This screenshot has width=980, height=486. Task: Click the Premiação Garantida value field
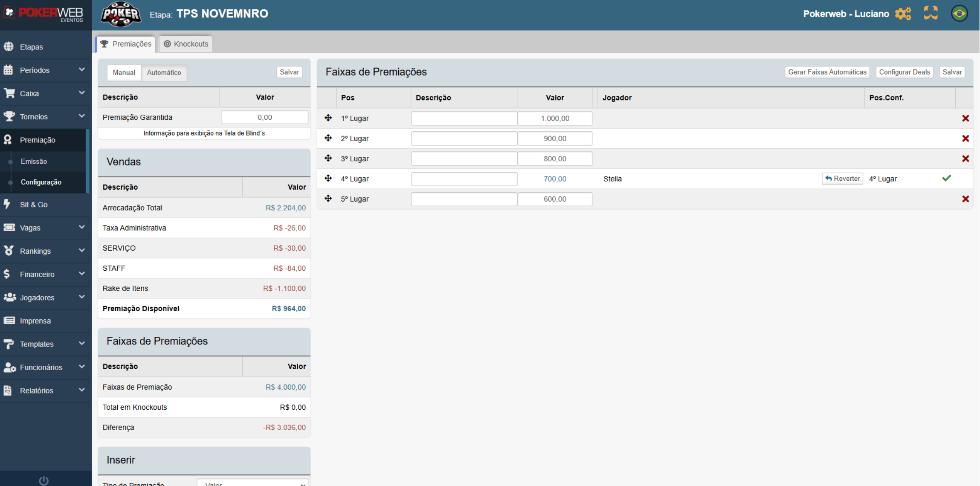tap(264, 117)
